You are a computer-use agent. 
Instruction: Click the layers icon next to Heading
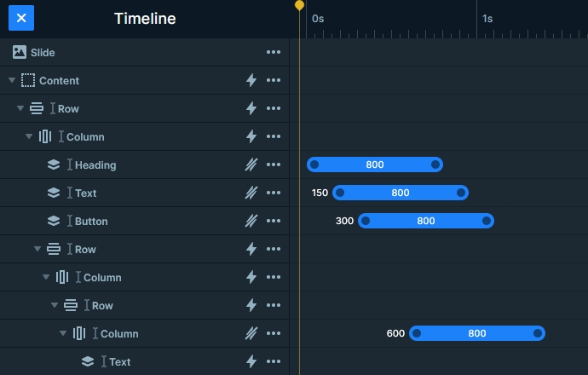[54, 164]
